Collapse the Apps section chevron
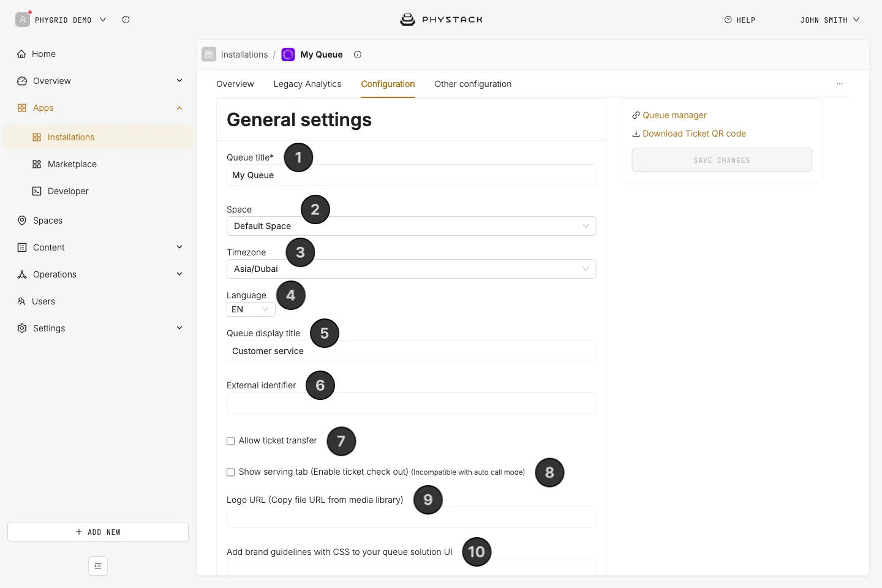Image resolution: width=882 pixels, height=588 pixels. [x=179, y=108]
